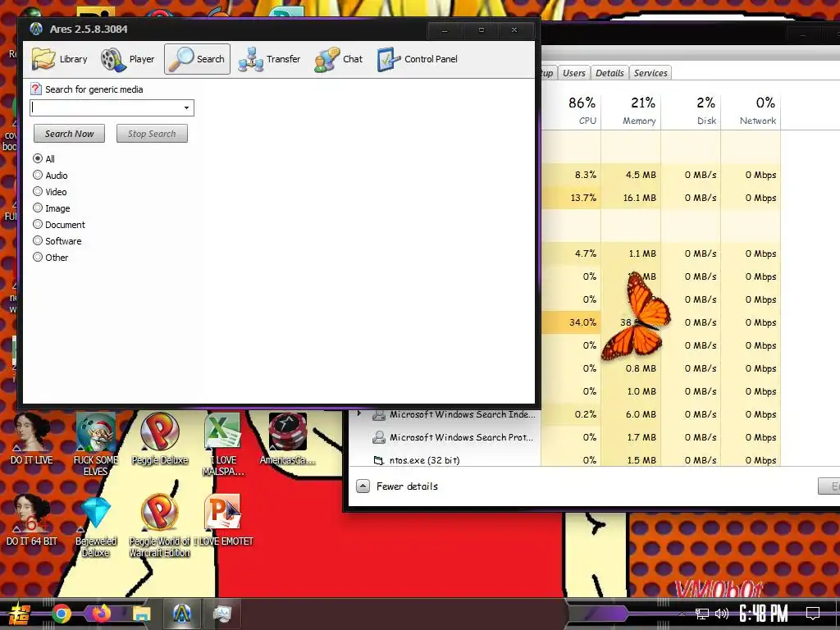Close the Ares window
The width and height of the screenshot is (840, 630).
[x=514, y=30]
